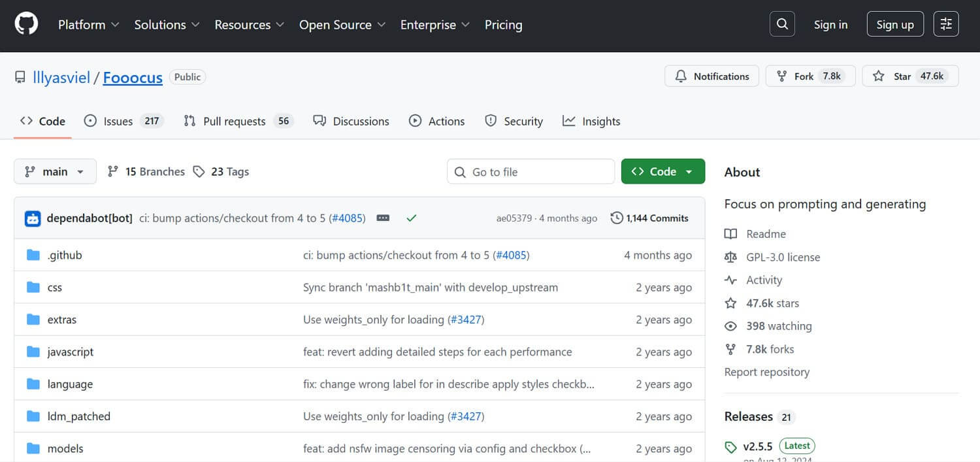
Task: Open the main branch dropdown
Action: (x=55, y=172)
